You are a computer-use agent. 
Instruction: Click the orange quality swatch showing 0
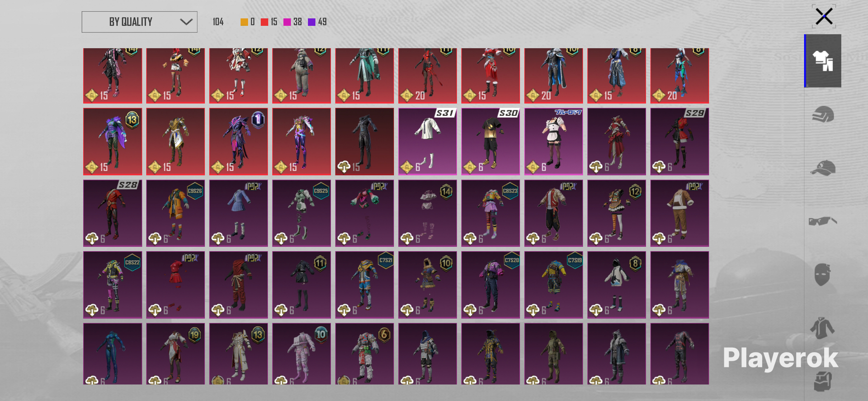point(244,22)
